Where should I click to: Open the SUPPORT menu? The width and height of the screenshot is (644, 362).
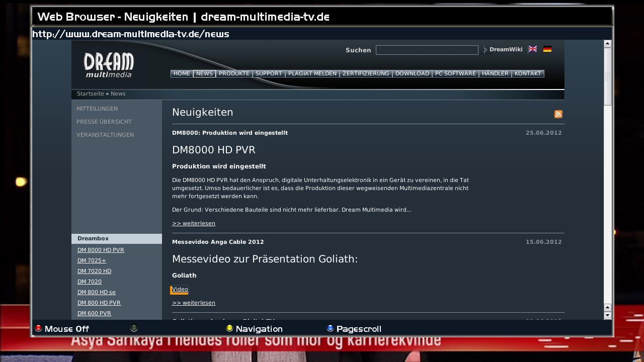pyautogui.click(x=269, y=73)
